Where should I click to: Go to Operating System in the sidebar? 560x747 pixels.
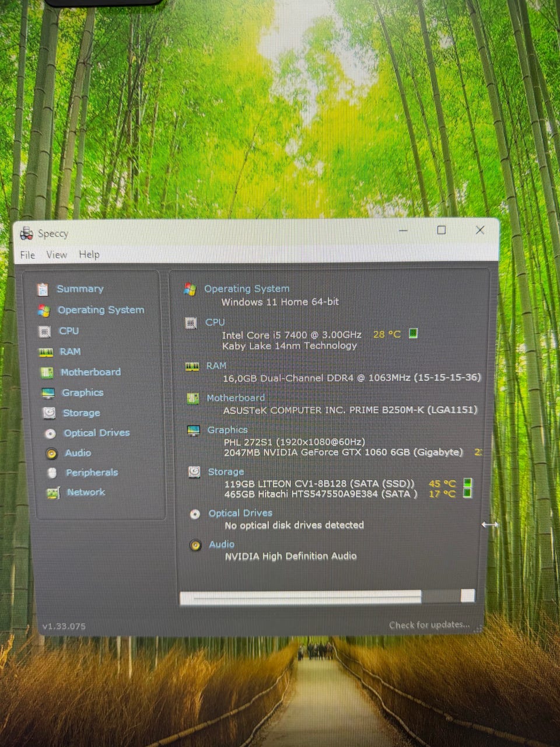pos(101,310)
